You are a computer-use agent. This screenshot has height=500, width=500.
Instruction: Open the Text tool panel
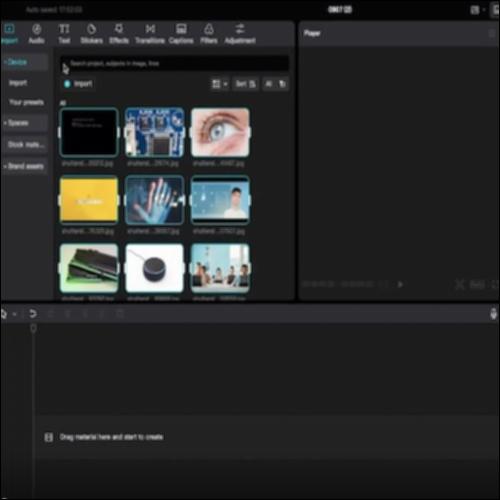[64, 34]
